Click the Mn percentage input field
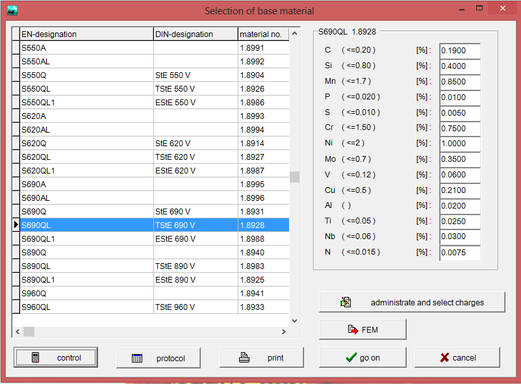This screenshot has height=384, width=521. tap(460, 82)
